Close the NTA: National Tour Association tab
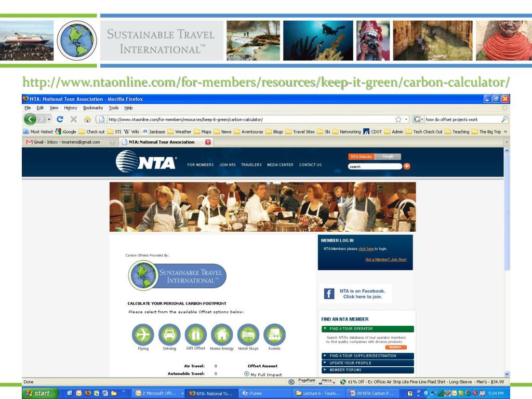This screenshot has width=532, height=399. 208,142
